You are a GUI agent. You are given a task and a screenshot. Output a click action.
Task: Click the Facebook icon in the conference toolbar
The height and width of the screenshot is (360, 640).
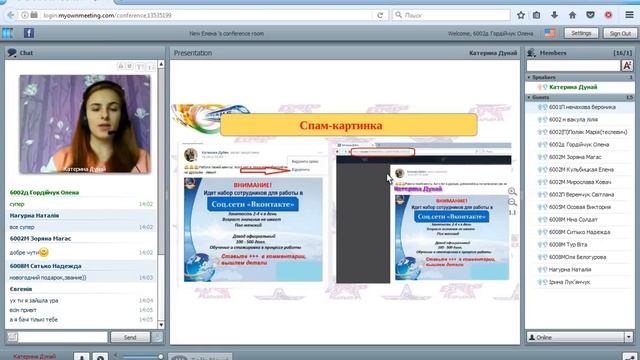(x=29, y=33)
